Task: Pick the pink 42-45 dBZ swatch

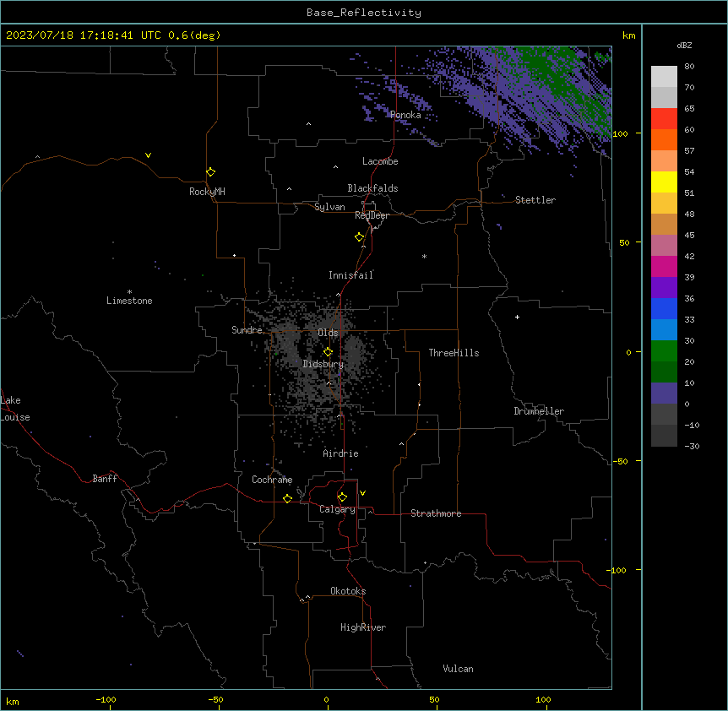Action: click(664, 246)
